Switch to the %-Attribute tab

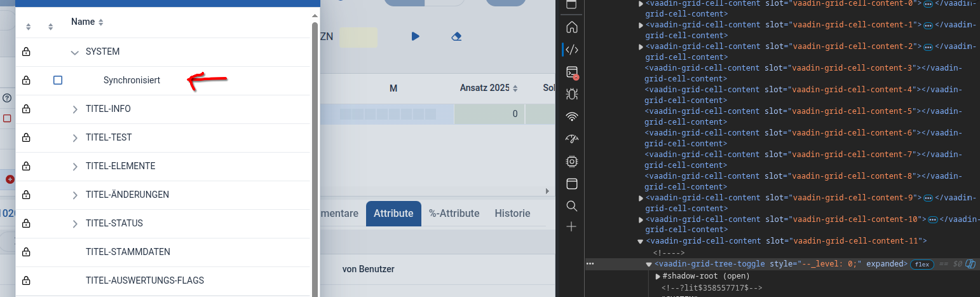(454, 214)
